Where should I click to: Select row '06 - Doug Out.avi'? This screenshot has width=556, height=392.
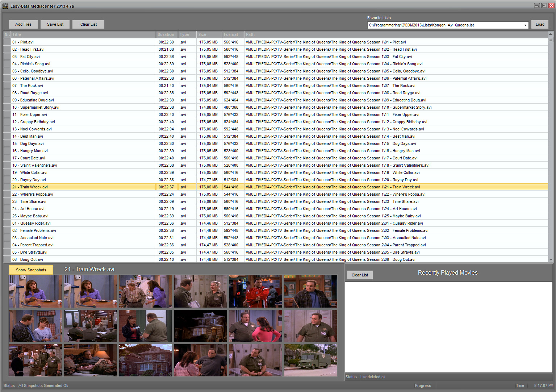pyautogui.click(x=276, y=259)
